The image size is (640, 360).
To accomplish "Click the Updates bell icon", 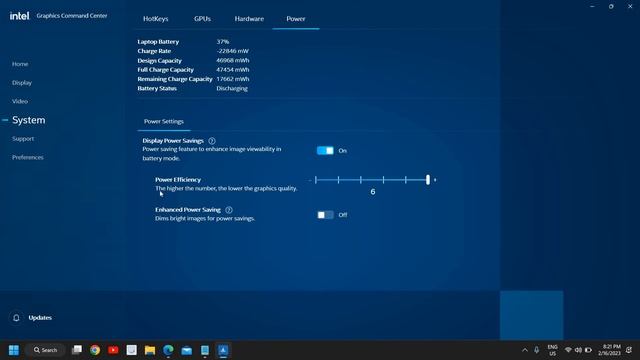I will (x=16, y=318).
